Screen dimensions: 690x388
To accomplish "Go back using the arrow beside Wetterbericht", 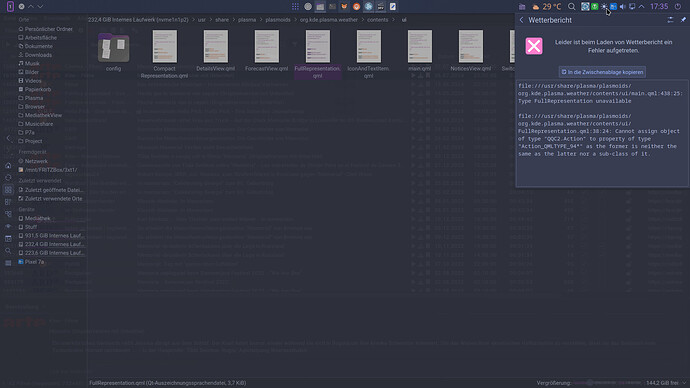I will tap(521, 20).
